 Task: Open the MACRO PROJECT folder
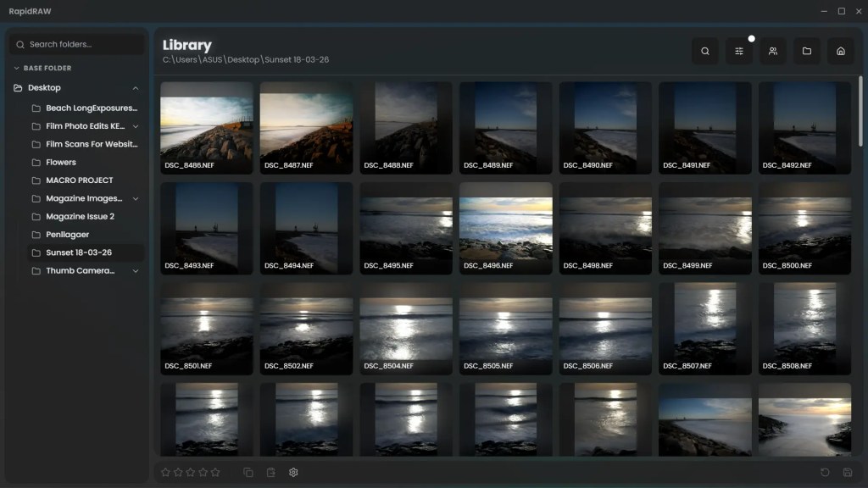click(79, 180)
